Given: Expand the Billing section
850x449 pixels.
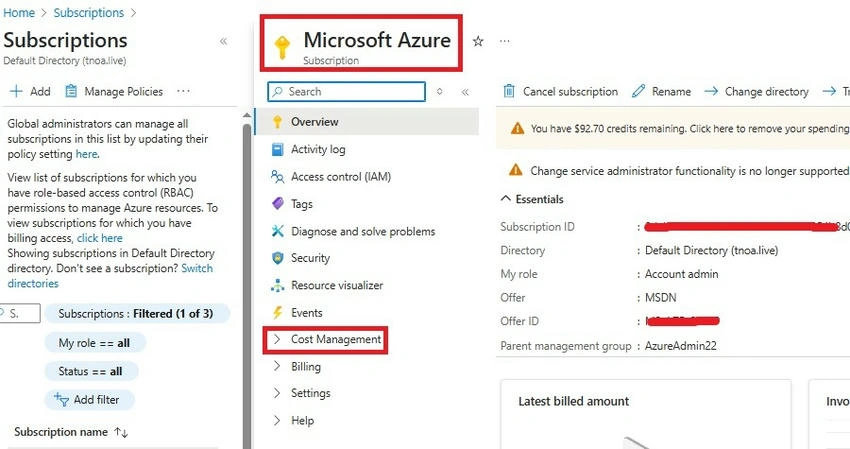Looking at the screenshot, I should click(277, 367).
